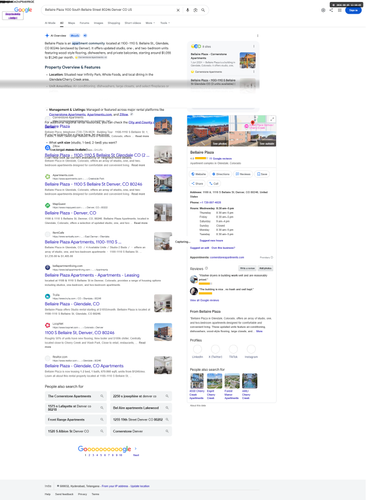370x500 pixels.
Task: Get Directions to Bellaire Plaza
Action: tap(221, 174)
